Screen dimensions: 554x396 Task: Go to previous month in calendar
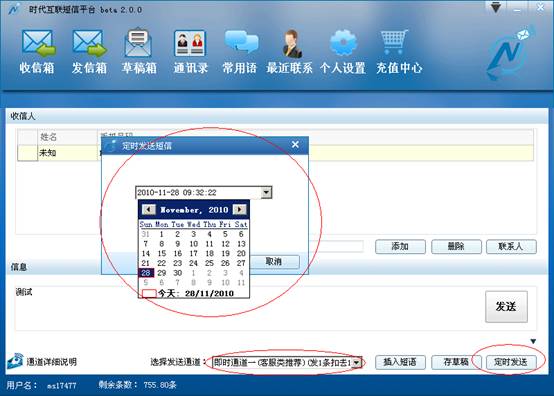148,209
